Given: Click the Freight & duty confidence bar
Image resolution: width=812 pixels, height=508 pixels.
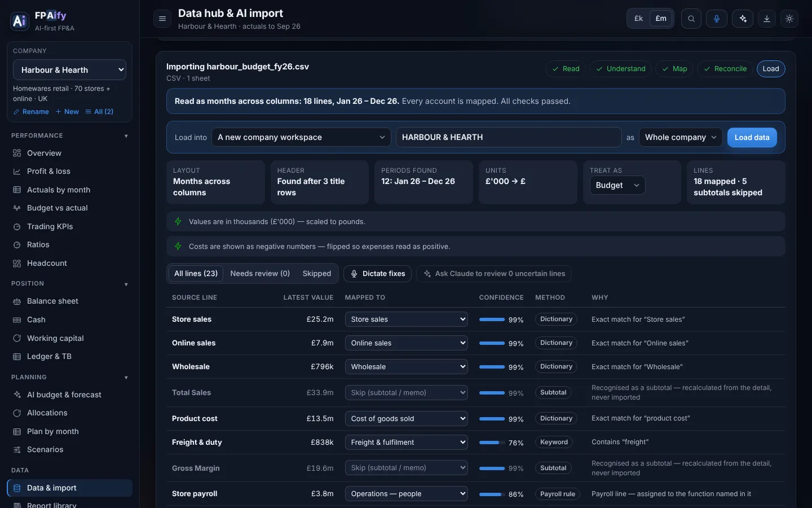Looking at the screenshot, I should click(492, 443).
